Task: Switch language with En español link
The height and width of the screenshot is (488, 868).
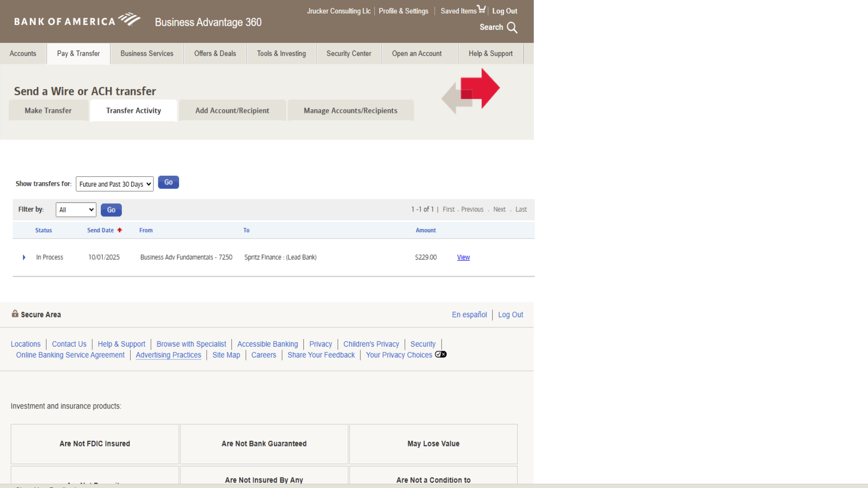Action: click(x=469, y=315)
